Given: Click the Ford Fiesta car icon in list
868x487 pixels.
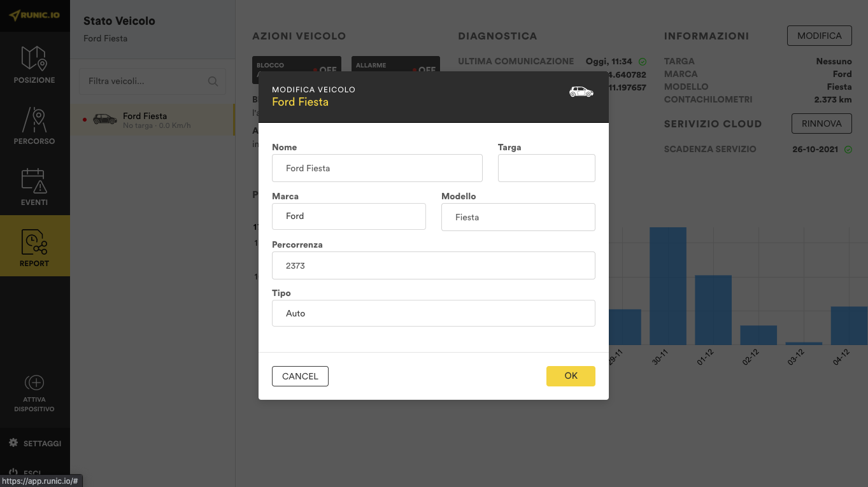Looking at the screenshot, I should coord(105,119).
